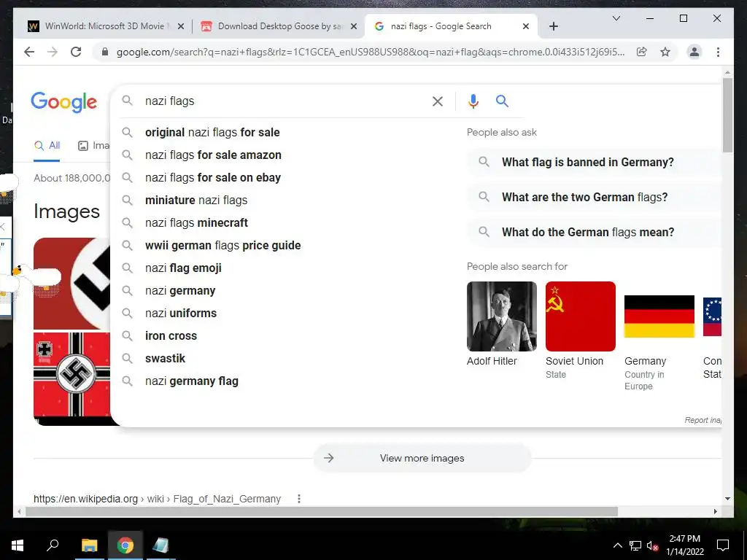Open Windows taskbar search
The height and width of the screenshot is (560, 747).
[x=53, y=545]
